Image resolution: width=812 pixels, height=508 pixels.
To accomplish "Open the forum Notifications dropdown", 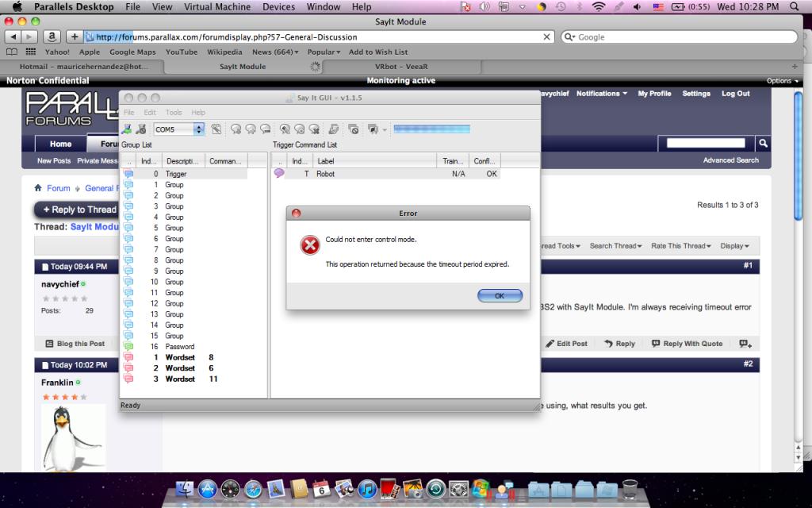I will point(602,94).
